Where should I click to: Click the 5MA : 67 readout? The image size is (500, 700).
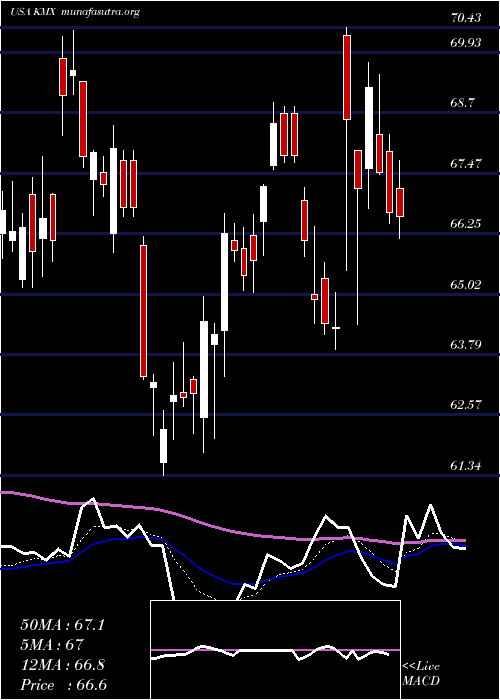click(x=52, y=645)
